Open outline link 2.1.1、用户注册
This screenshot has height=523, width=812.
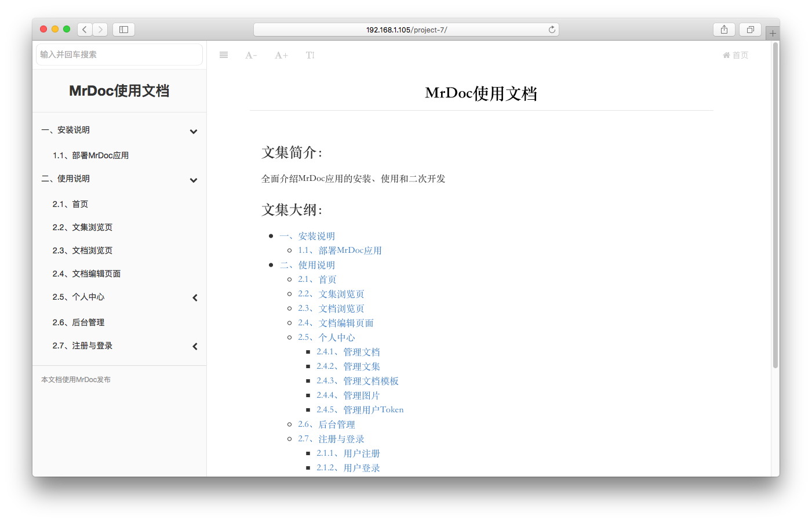348,453
